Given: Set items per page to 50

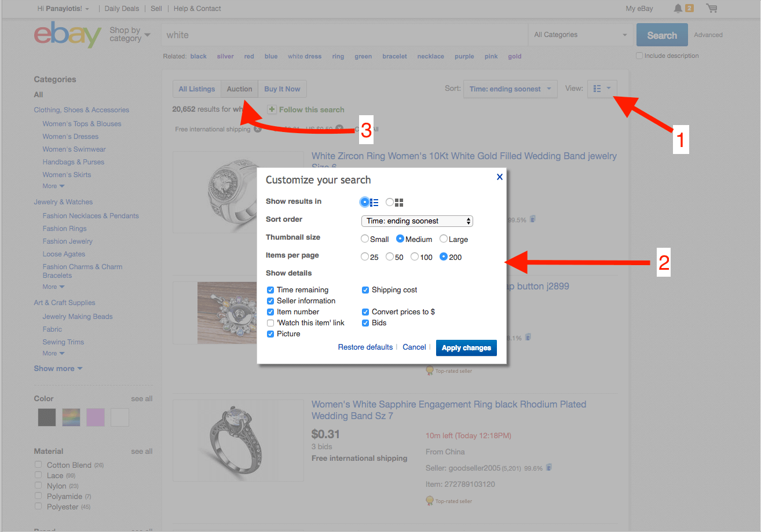Looking at the screenshot, I should (x=389, y=256).
